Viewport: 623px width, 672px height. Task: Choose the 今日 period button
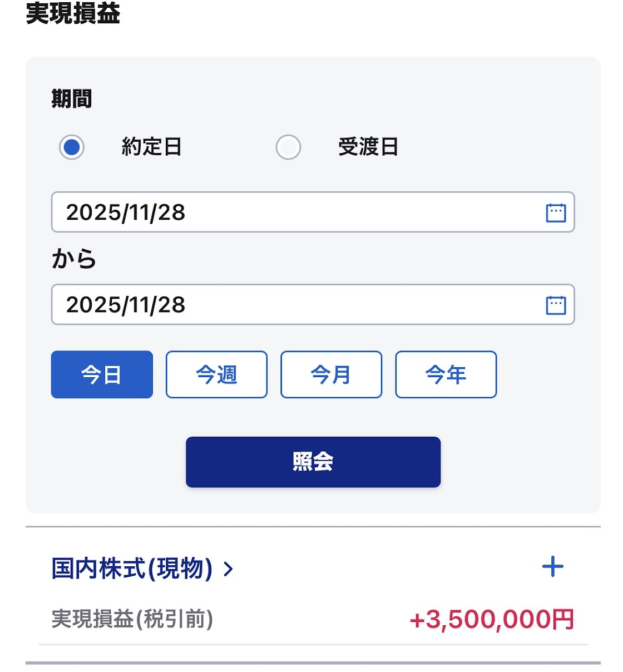pos(102,374)
